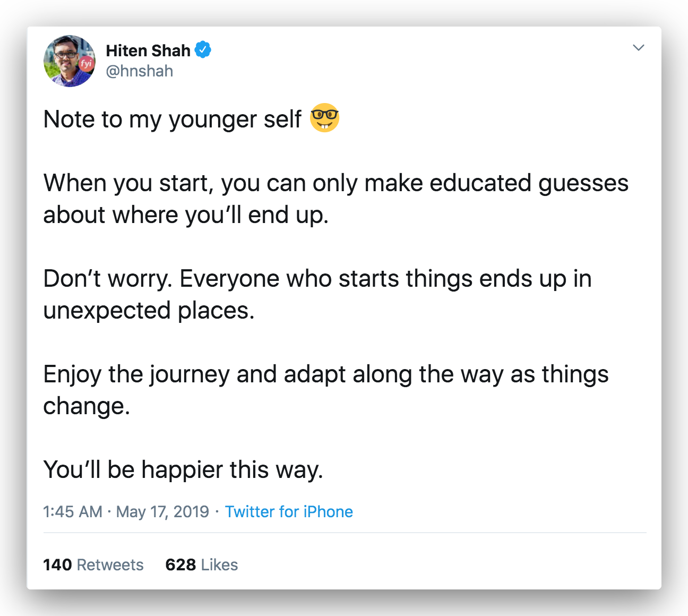Expand the tweet options chevron
This screenshot has height=616, width=688.
pyautogui.click(x=639, y=48)
